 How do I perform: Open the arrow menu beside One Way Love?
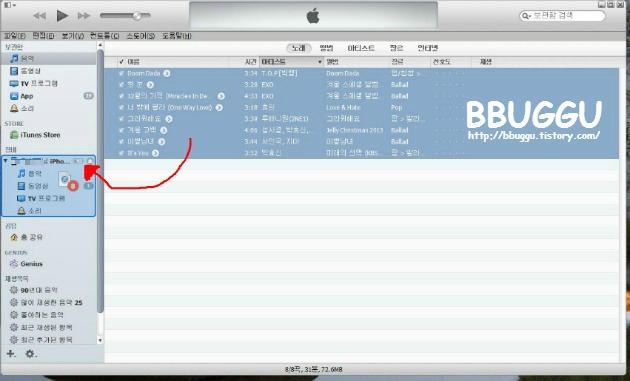click(x=219, y=108)
